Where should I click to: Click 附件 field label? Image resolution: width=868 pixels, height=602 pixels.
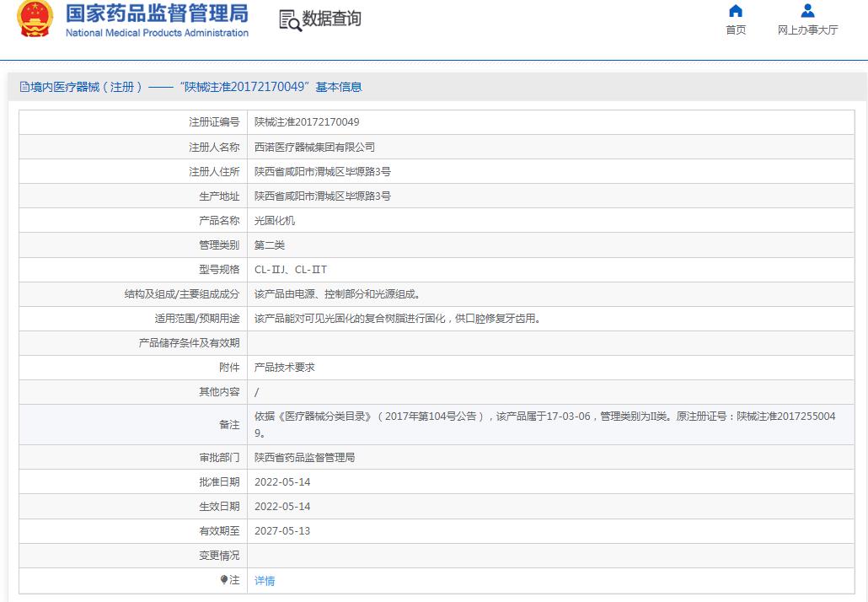click(229, 367)
